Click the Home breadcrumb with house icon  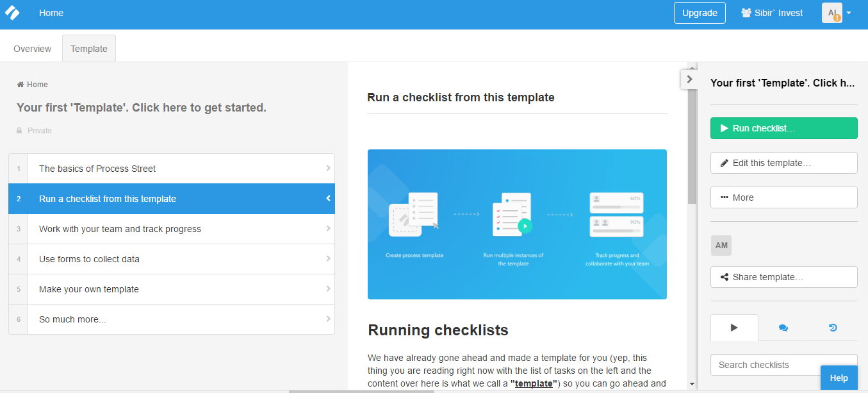tap(32, 85)
